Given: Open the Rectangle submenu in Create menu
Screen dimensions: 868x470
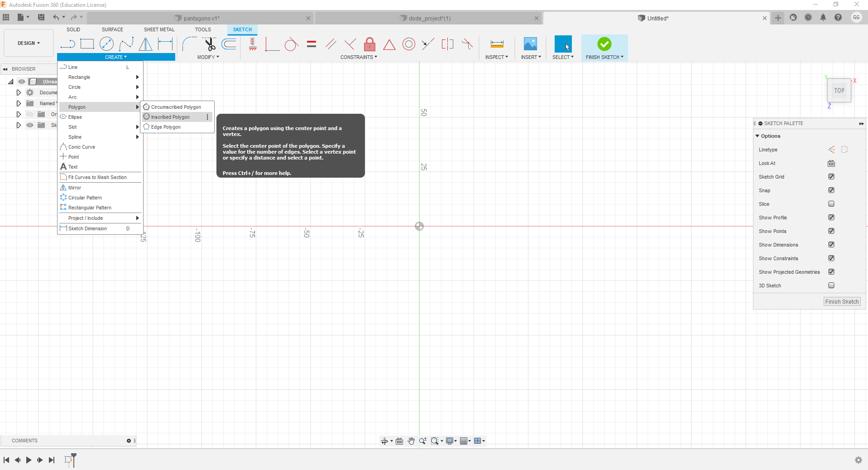Looking at the screenshot, I should pyautogui.click(x=100, y=77).
